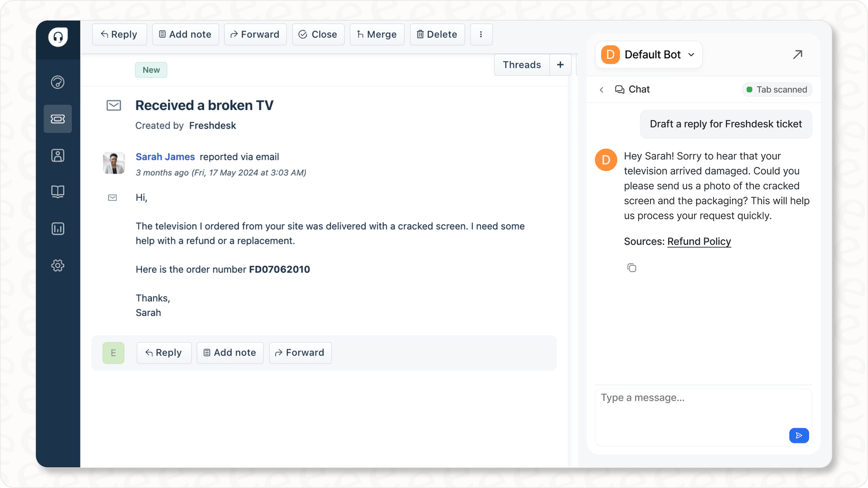Switch to the Threads tab
868x488 pixels.
point(521,65)
